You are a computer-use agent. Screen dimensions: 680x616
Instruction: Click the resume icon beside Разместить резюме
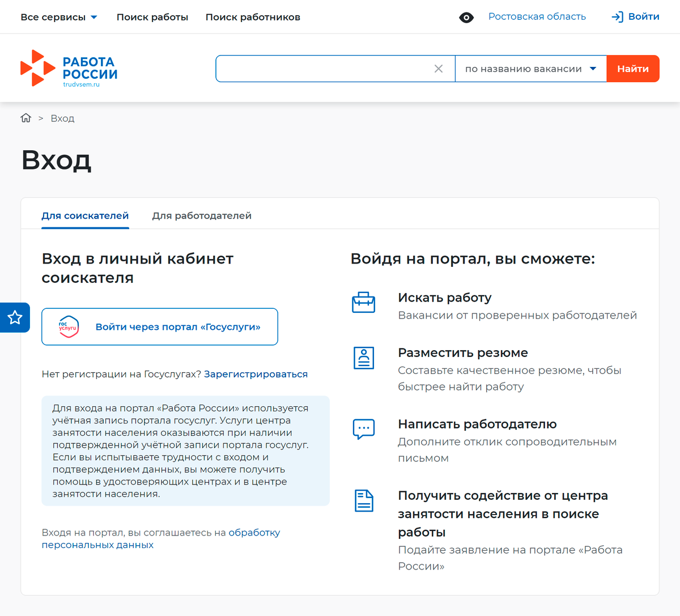point(364,358)
